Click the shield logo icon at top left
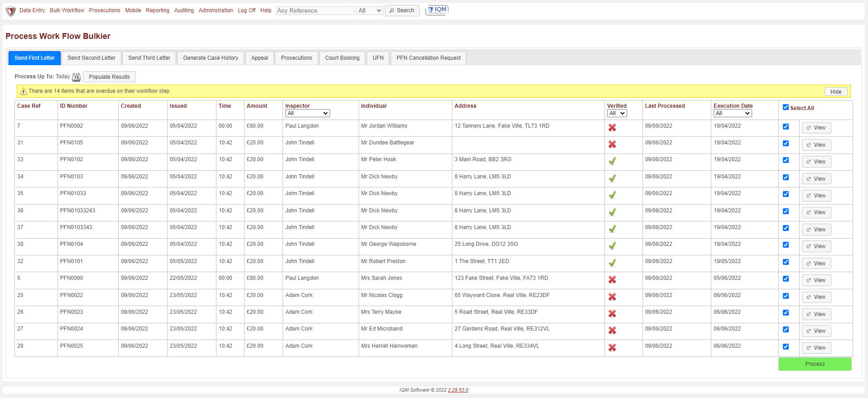The width and height of the screenshot is (868, 398). click(10, 11)
